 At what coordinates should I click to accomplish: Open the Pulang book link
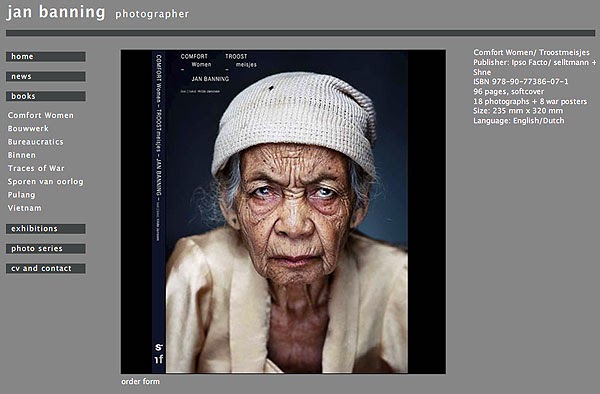point(21,195)
